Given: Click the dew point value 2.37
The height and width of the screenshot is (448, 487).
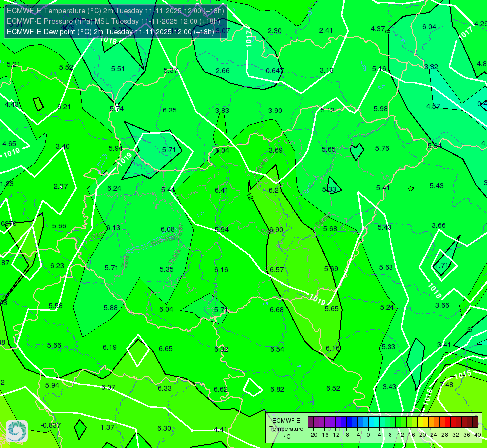Looking at the screenshot, I should click(x=61, y=186).
